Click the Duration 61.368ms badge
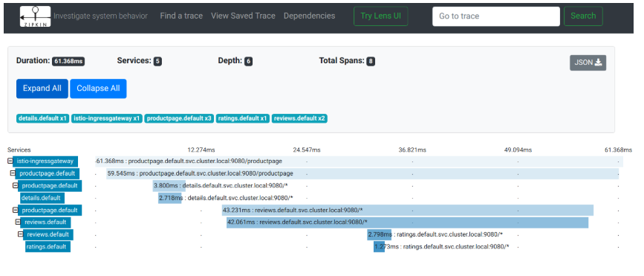The image size is (644, 276). coord(68,61)
